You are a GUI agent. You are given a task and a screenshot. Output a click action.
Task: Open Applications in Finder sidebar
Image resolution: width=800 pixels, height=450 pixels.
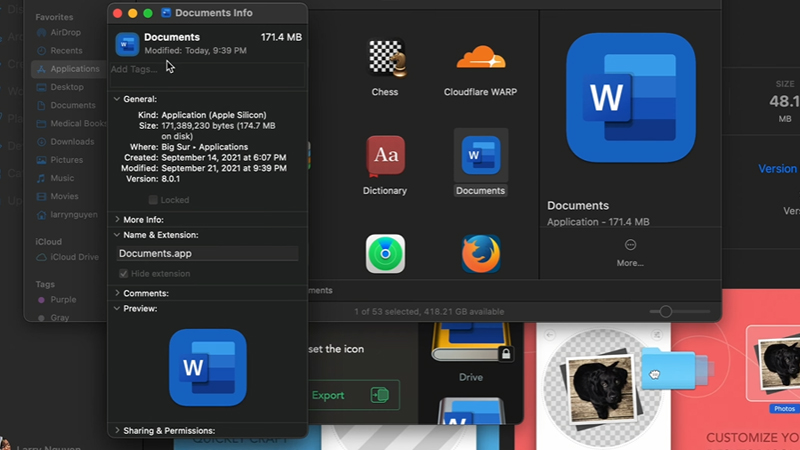[x=75, y=69]
